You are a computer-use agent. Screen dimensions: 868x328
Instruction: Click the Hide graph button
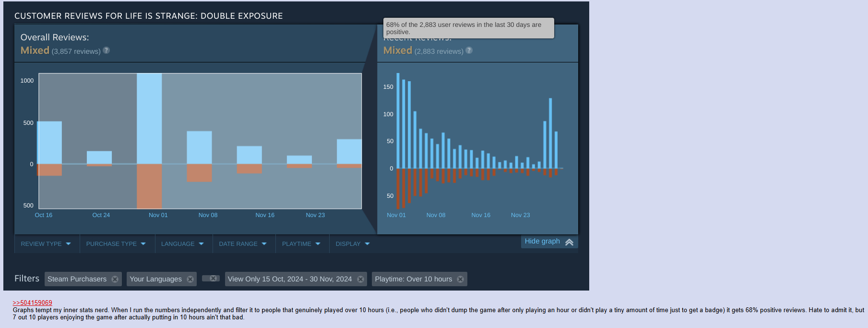pos(549,242)
